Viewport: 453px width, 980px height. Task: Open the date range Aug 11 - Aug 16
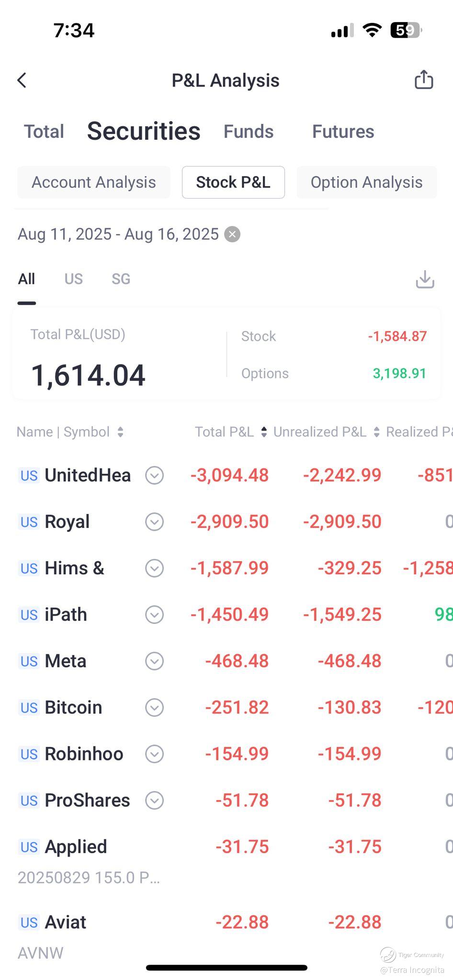click(118, 234)
